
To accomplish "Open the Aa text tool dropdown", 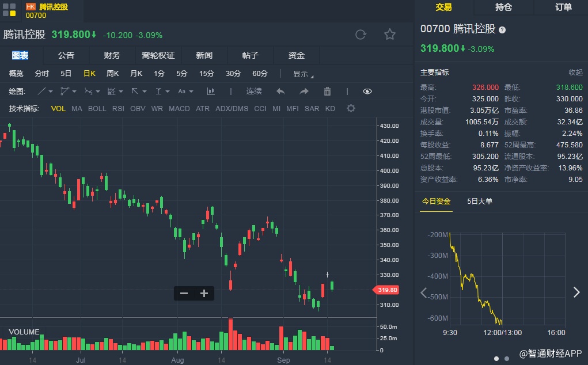I will (x=185, y=91).
